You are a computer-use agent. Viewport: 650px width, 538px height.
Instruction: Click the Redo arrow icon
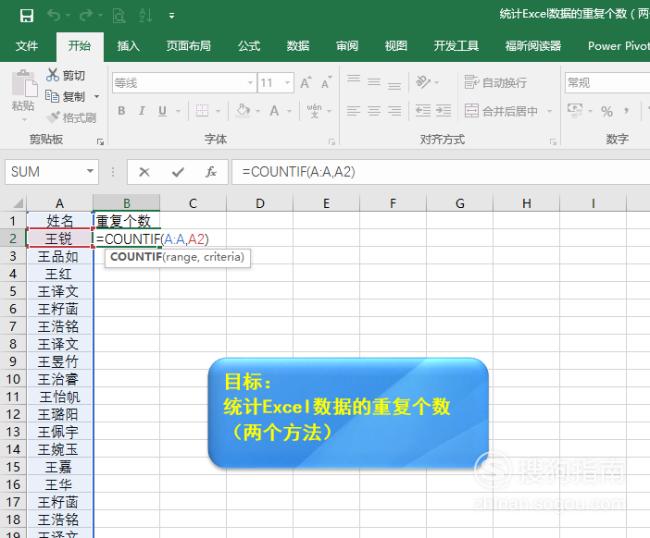tap(86, 15)
